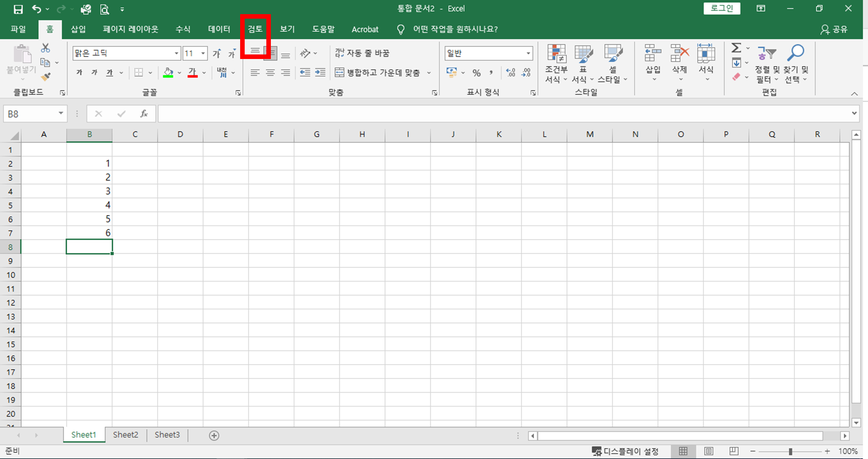Open the font name dropdown 맑은 고딕
The width and height of the screenshot is (868, 459).
click(x=176, y=53)
